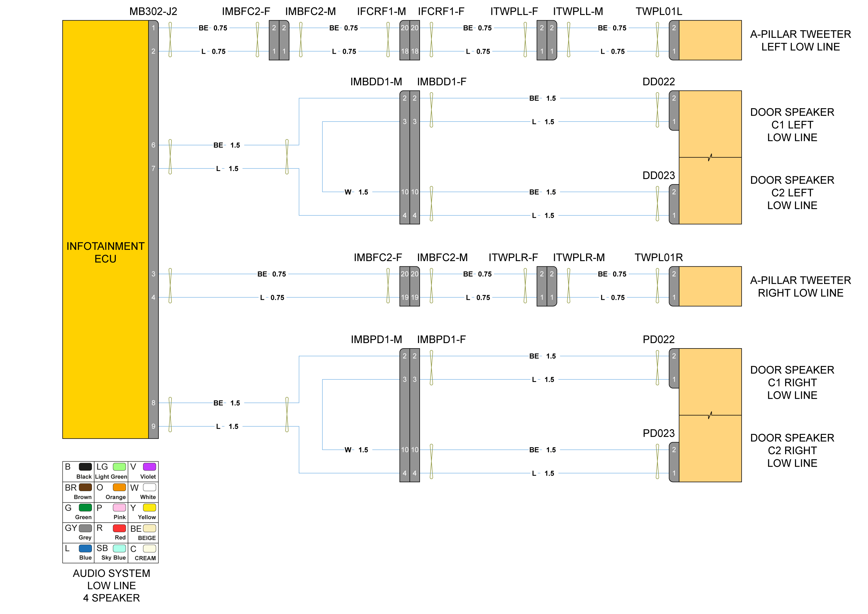This screenshot has width=868, height=614.
Task: Select the MB302-J2 connector label
Action: point(153,11)
